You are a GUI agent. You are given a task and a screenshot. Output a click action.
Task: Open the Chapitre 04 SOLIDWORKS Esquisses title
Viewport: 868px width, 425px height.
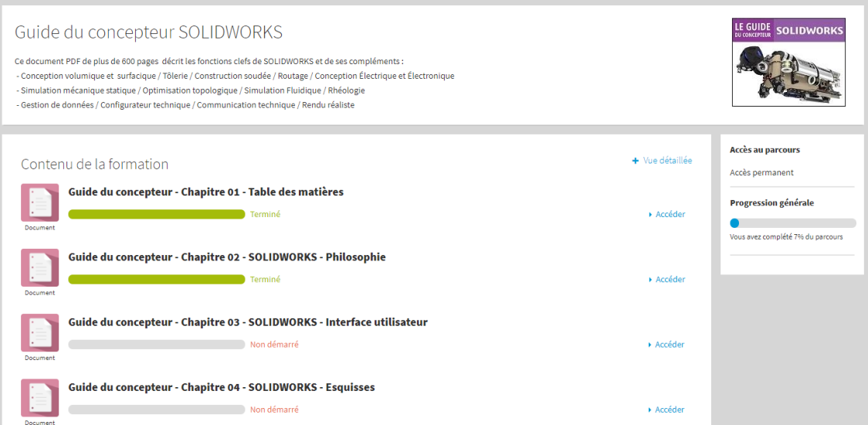coord(221,387)
